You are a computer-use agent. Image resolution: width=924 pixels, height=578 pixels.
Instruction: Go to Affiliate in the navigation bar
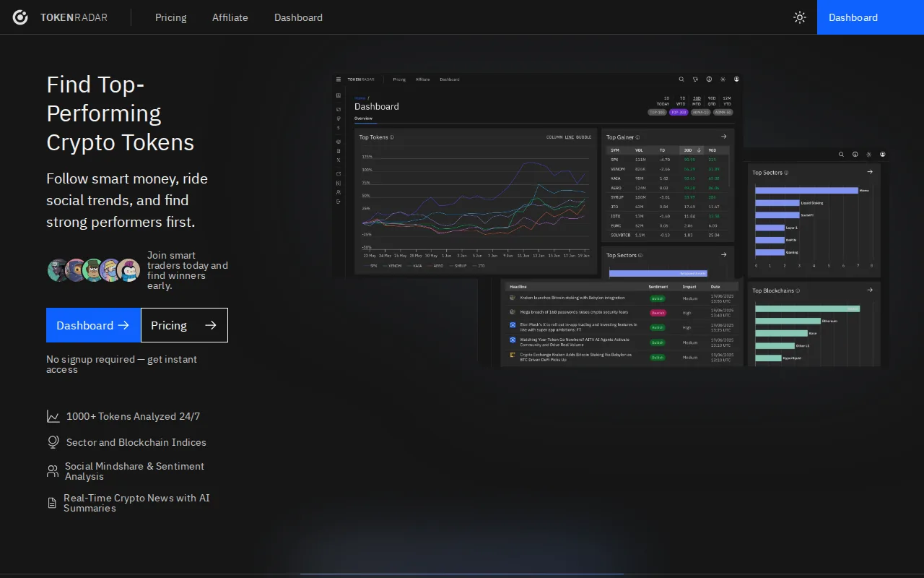point(230,17)
